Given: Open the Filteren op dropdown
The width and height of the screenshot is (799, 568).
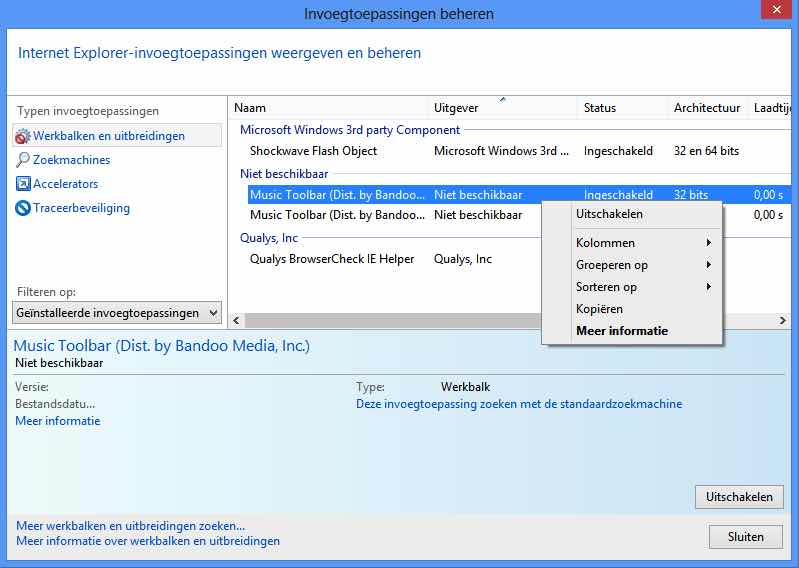Looking at the screenshot, I should 117,313.
